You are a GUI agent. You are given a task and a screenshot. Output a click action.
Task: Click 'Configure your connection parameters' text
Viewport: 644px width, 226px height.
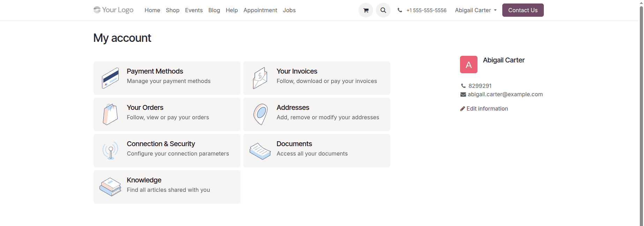tap(178, 153)
